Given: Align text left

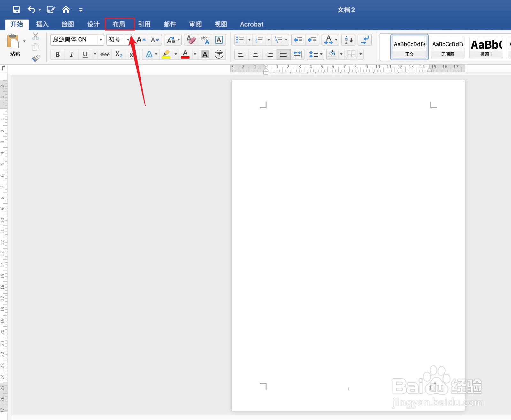Looking at the screenshot, I should point(241,54).
